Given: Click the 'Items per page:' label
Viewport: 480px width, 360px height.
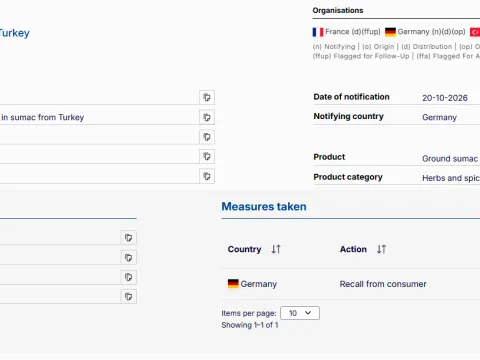Looking at the screenshot, I should [x=249, y=313].
